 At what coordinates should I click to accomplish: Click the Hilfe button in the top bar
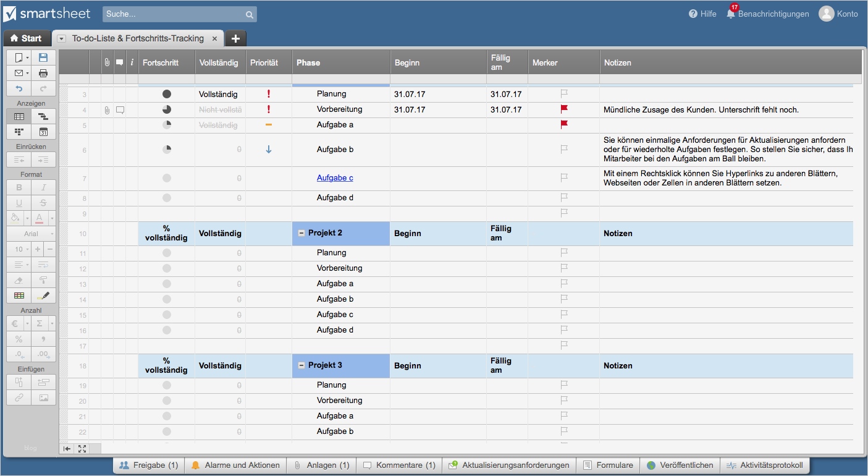(702, 13)
